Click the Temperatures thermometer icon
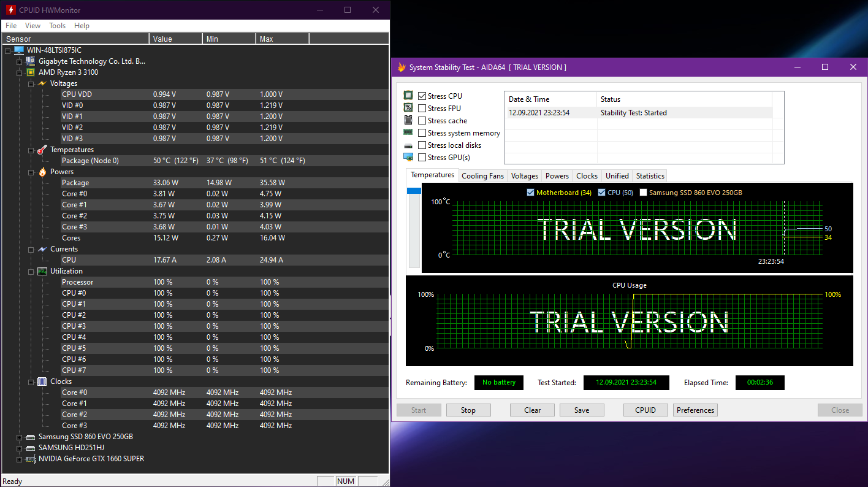Screen dimensions: 868x487 (42, 150)
